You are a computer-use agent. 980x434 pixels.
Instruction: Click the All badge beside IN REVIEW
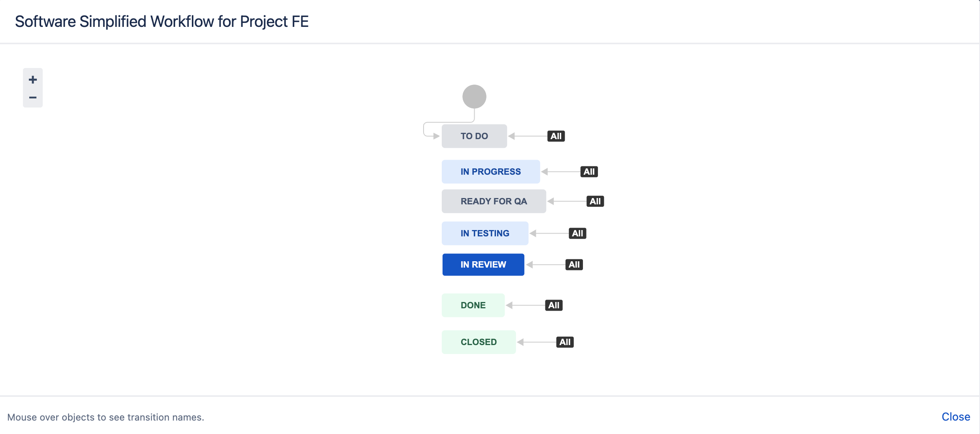click(574, 264)
